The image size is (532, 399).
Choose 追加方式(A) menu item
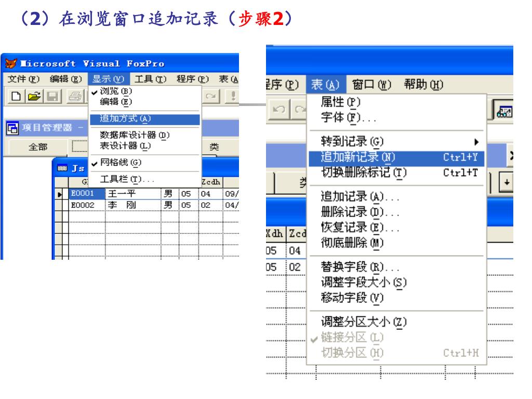click(x=145, y=119)
